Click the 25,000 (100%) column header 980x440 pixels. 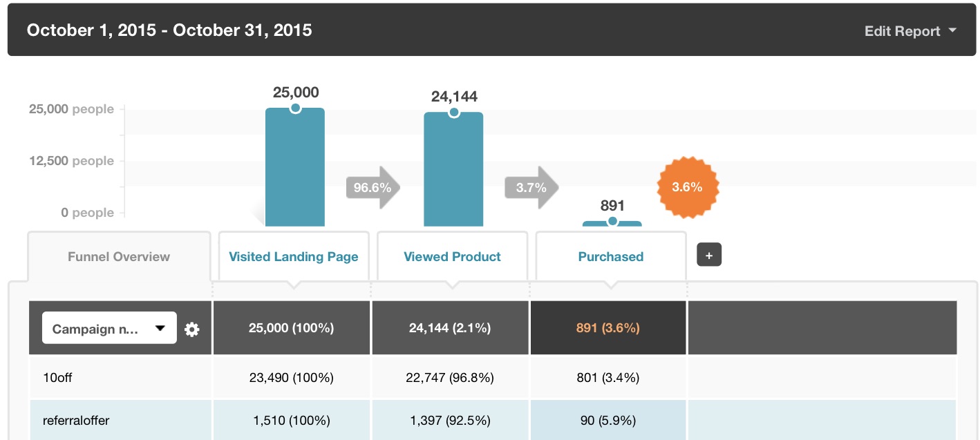click(292, 328)
